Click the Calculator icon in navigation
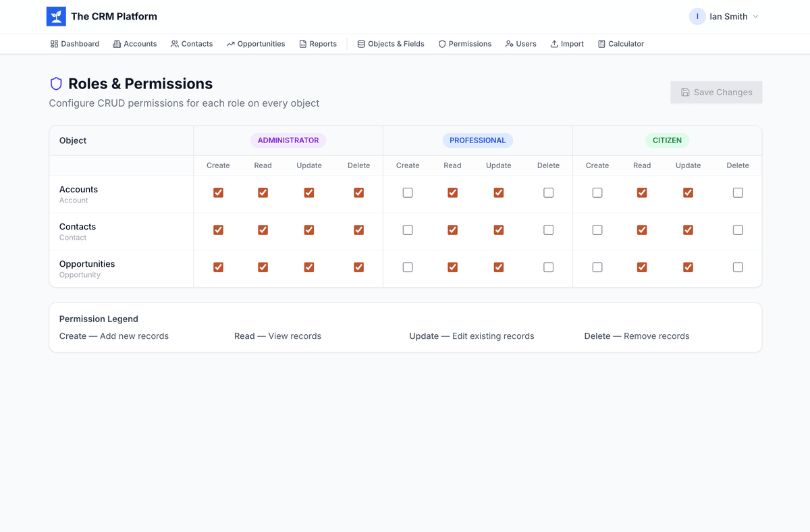Viewport: 810px width, 532px height. 601,44
